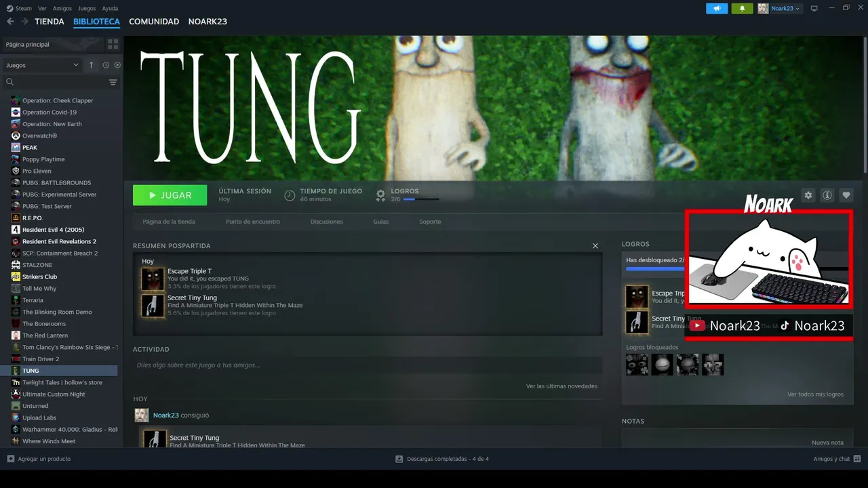This screenshot has height=488, width=868.
Task: Click the achievements trophy gear icon by LOGROS
Action: click(380, 195)
